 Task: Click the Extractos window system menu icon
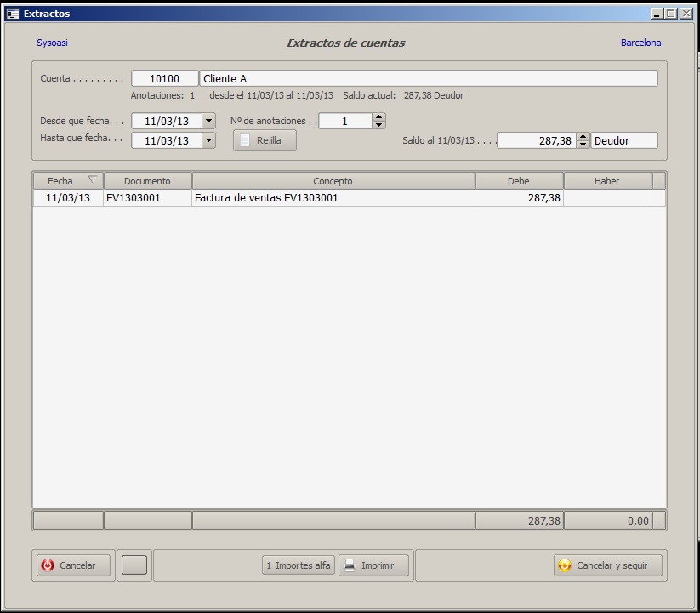(x=13, y=14)
